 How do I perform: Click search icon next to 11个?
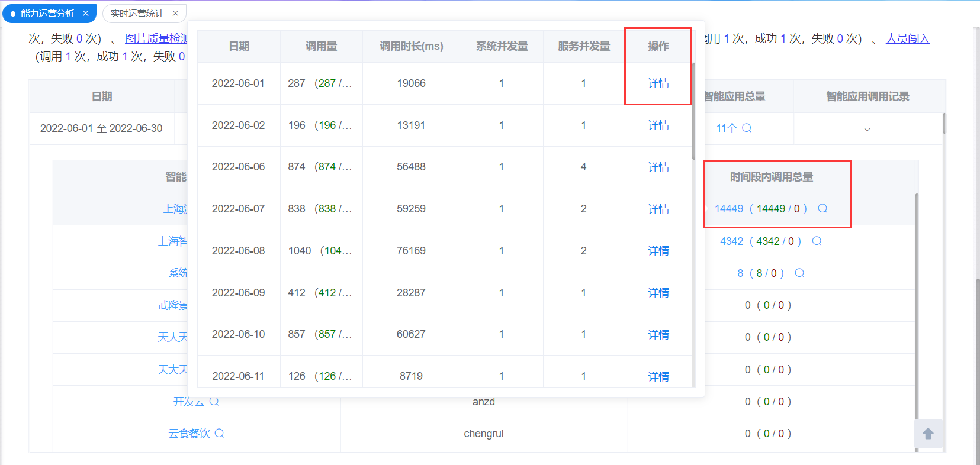[747, 128]
